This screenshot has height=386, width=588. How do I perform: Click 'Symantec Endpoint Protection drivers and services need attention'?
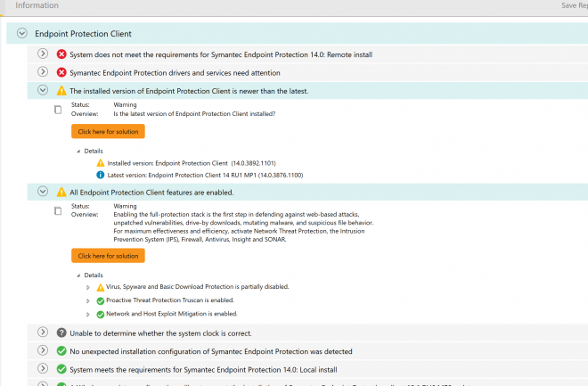pos(175,73)
